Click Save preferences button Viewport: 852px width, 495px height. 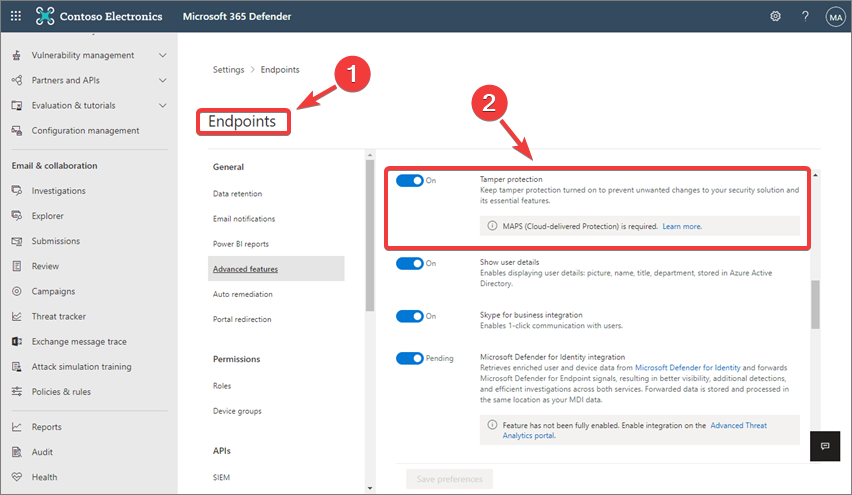coord(449,479)
